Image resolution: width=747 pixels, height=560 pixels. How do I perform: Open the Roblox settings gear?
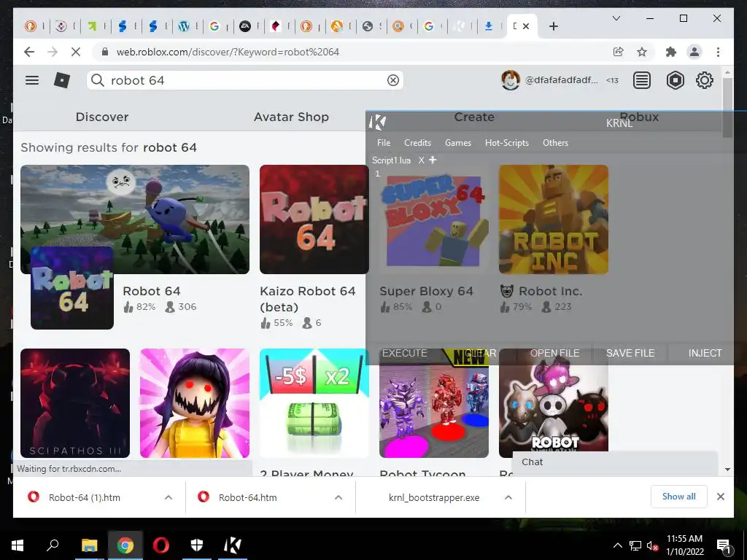705,80
